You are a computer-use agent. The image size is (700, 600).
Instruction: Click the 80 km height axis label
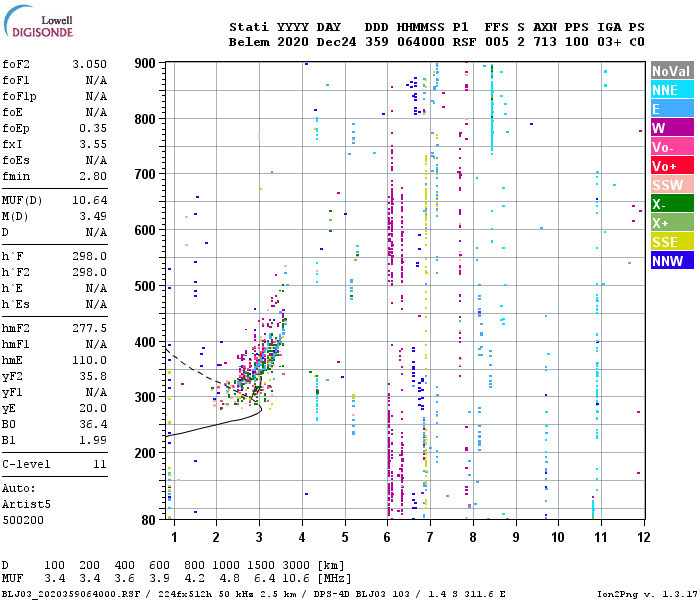click(148, 520)
